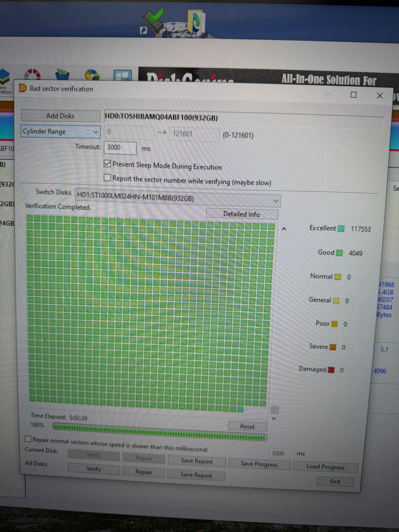Image resolution: width=399 pixels, height=532 pixels.
Task: Click the Reset button
Action: click(247, 426)
